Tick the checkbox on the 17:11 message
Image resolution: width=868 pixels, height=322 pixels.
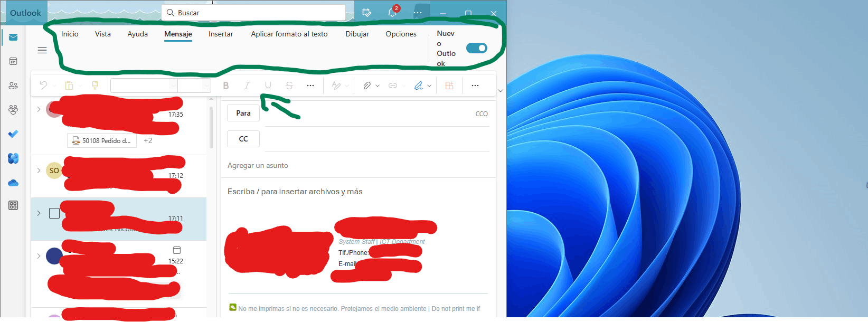[54, 213]
